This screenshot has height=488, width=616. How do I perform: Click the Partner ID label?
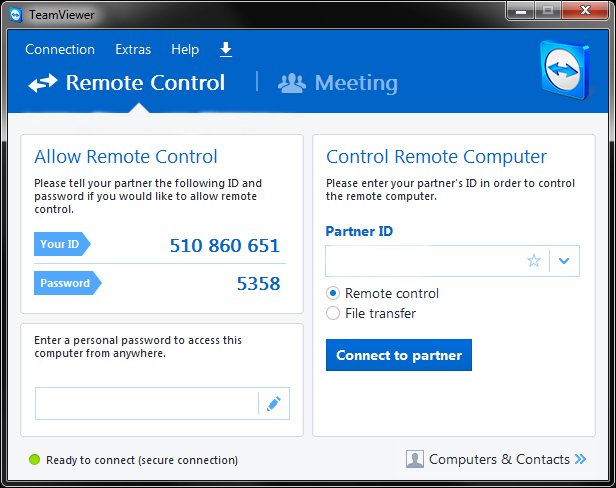[359, 231]
